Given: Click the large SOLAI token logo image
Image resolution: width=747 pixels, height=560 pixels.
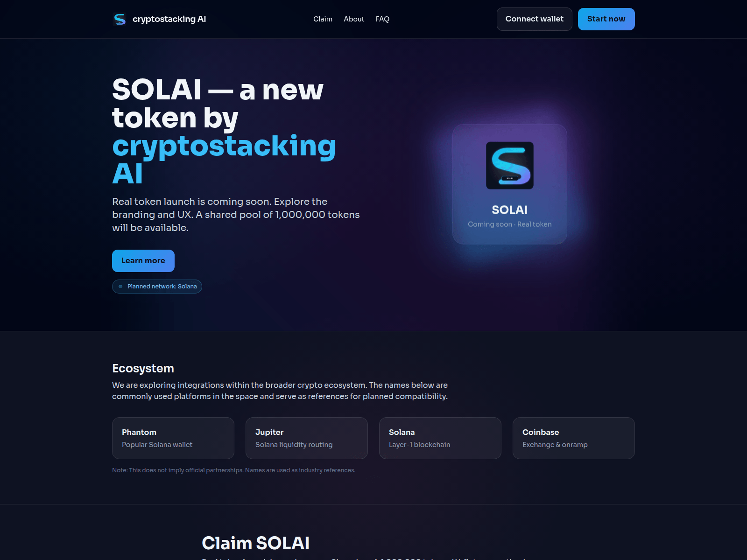Looking at the screenshot, I should tap(510, 166).
